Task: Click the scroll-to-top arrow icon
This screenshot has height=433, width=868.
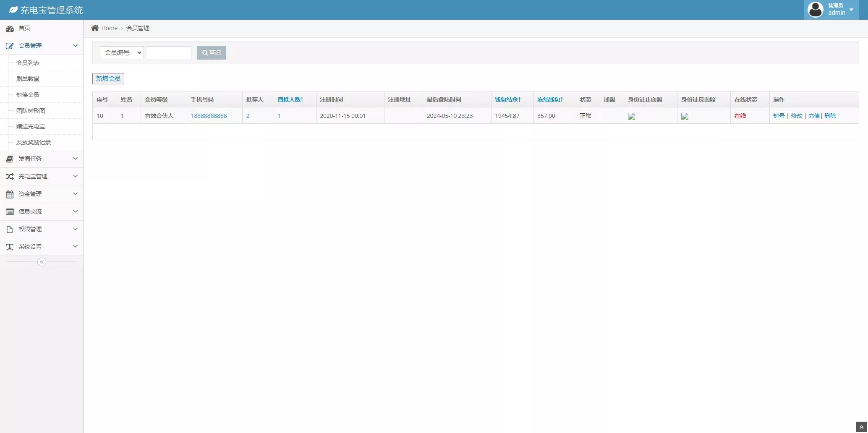Action: coord(861,427)
